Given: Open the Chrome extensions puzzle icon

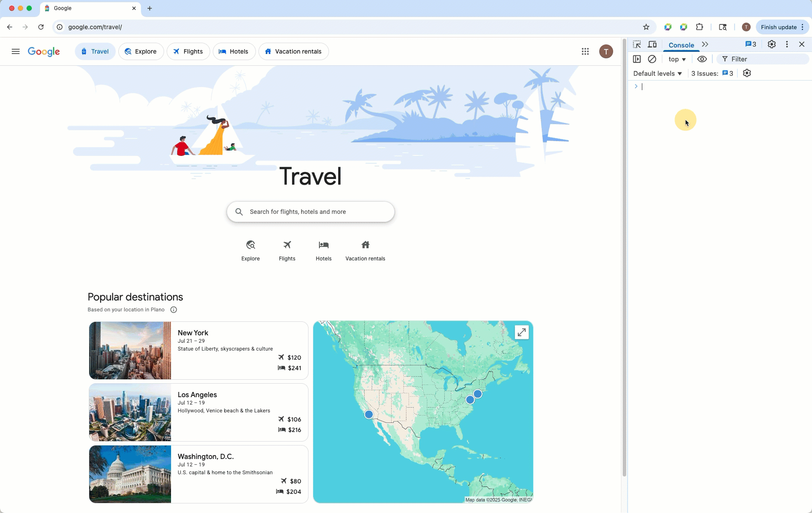Looking at the screenshot, I should [x=699, y=27].
